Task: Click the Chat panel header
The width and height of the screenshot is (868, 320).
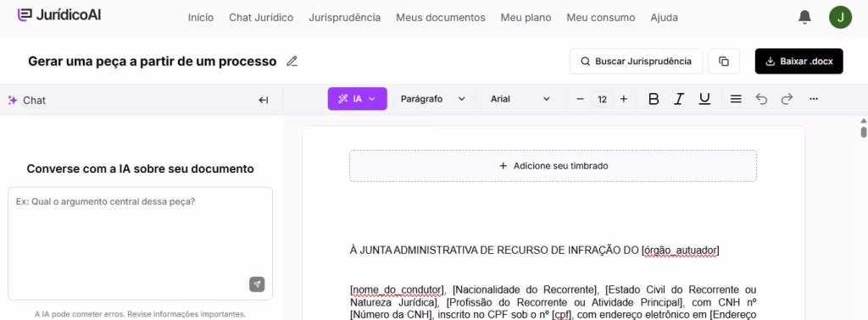Action: pyautogui.click(x=142, y=100)
